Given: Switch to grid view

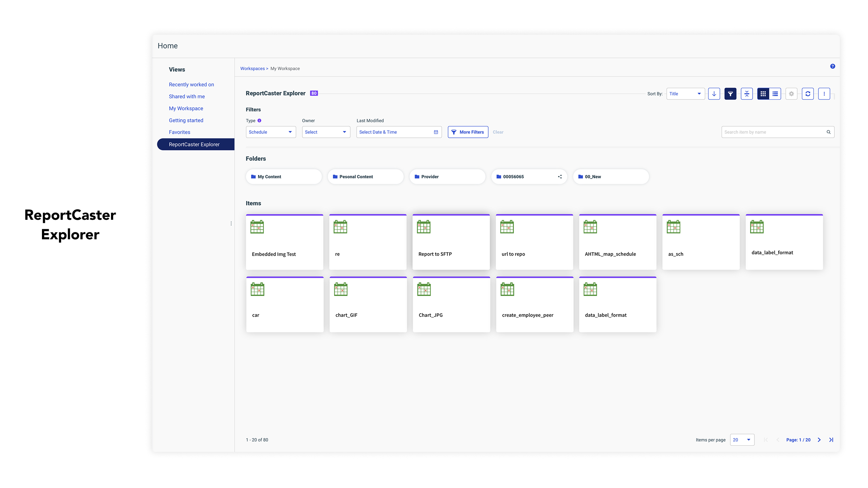Looking at the screenshot, I should 763,94.
